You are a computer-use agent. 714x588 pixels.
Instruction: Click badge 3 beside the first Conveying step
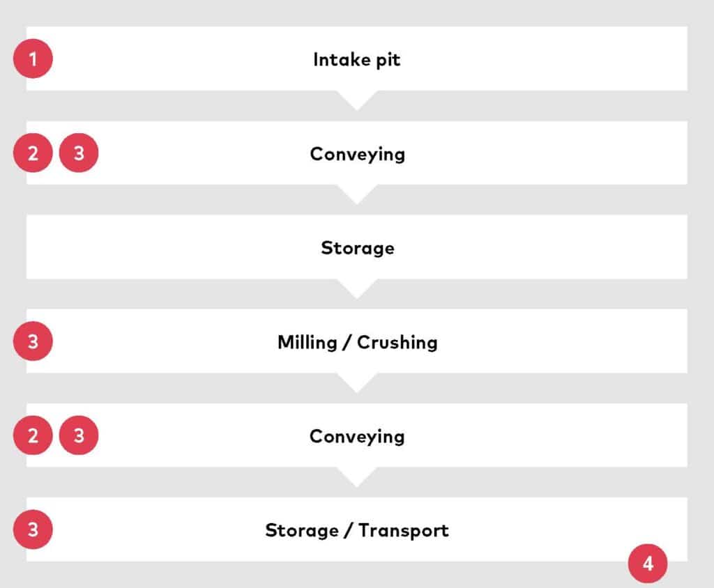(x=79, y=153)
